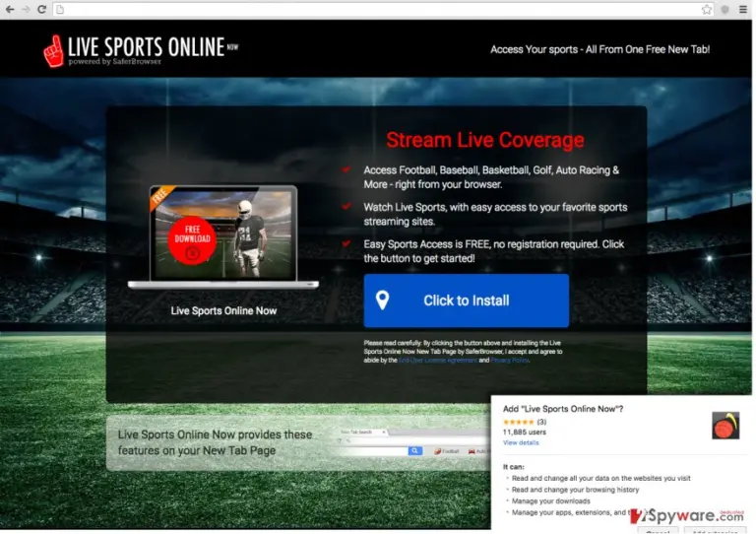Open the End User License Agreement link
This screenshot has width=756, height=534.
(438, 361)
